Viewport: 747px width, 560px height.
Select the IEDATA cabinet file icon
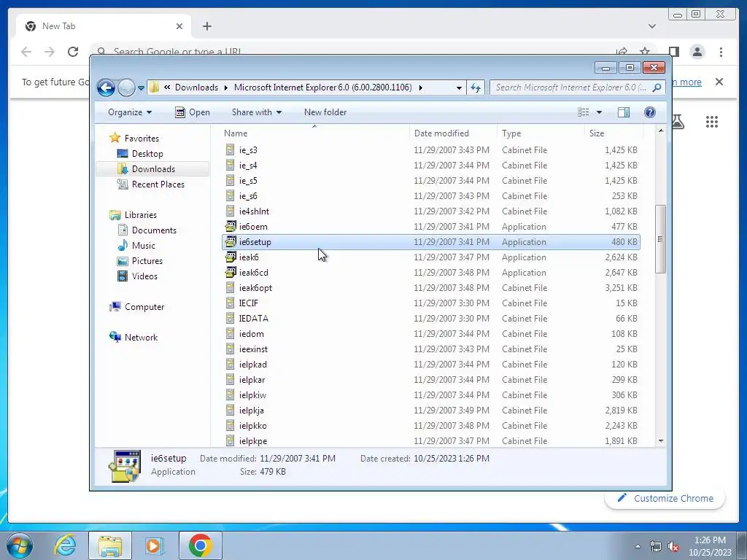(230, 319)
